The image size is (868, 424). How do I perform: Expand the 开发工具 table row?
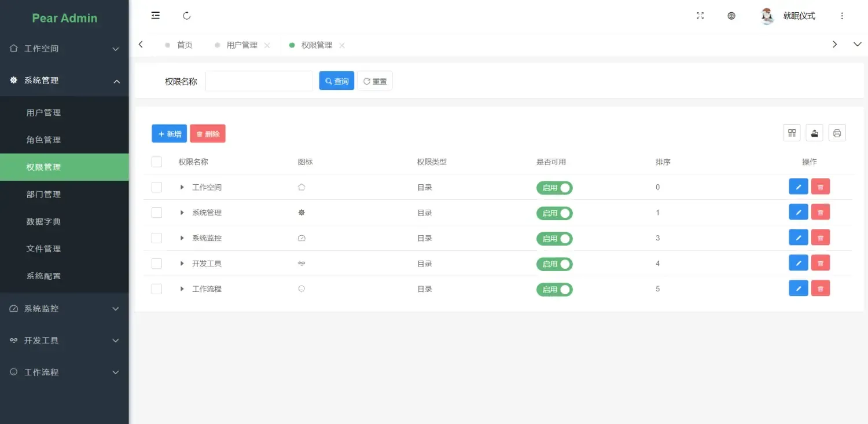[182, 263]
